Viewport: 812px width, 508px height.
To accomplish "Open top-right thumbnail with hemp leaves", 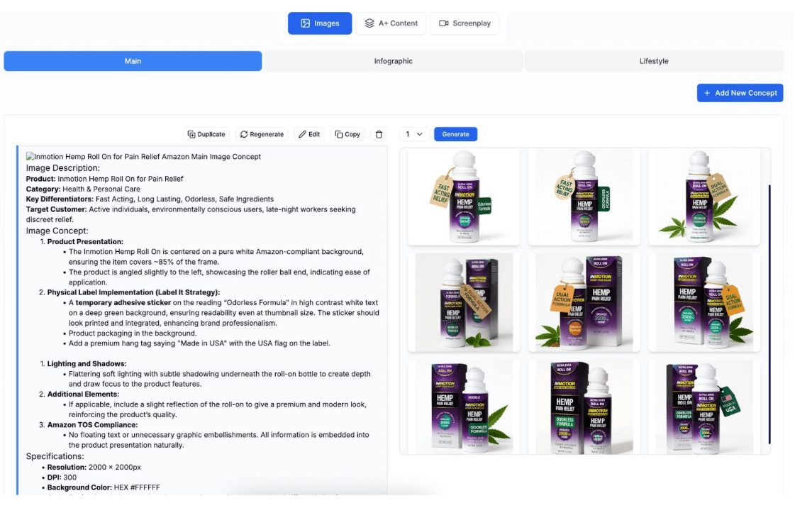I will pyautogui.click(x=704, y=197).
